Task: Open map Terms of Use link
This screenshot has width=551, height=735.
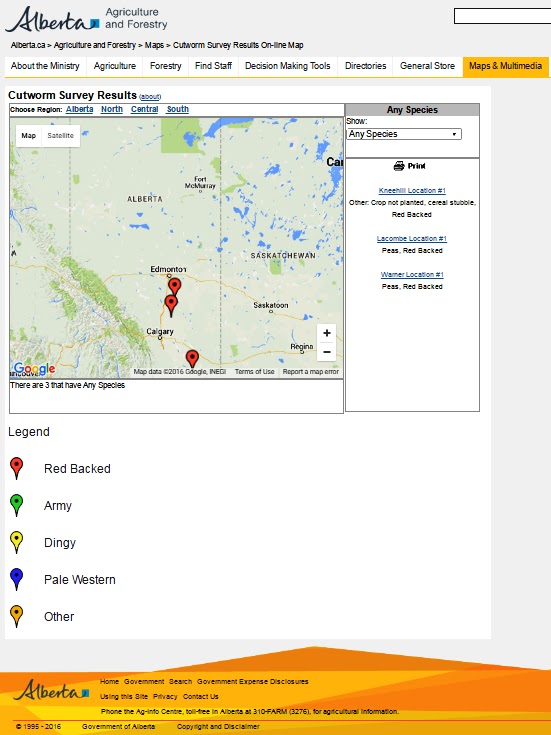Action: tap(255, 372)
